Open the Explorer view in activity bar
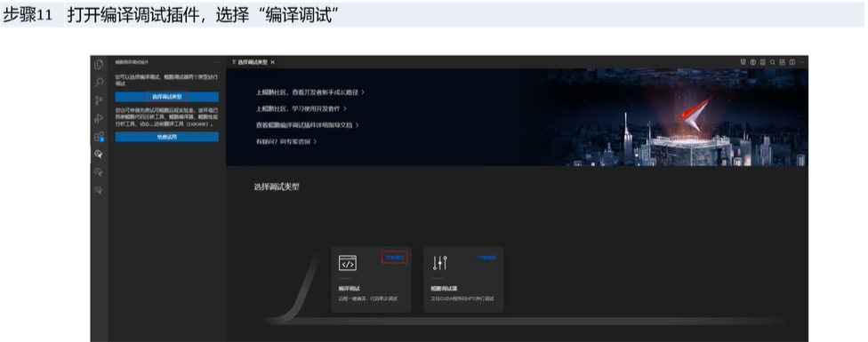 click(x=99, y=64)
